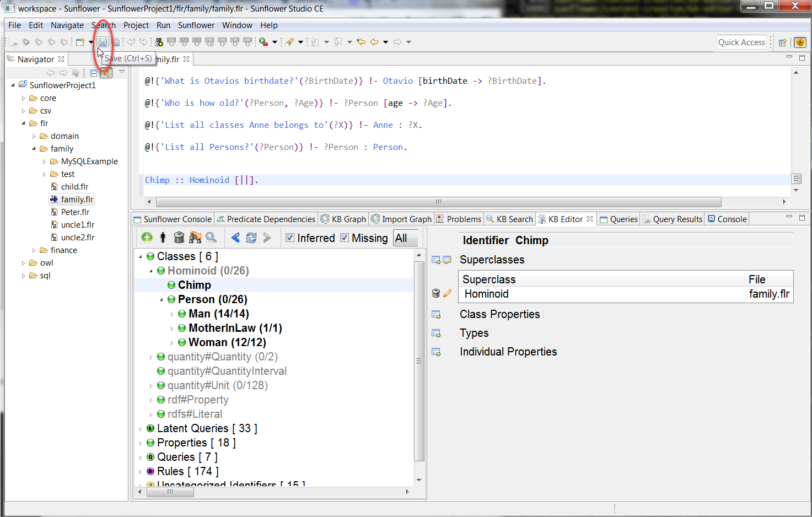Maximize the editor area
The image size is (812, 517).
pos(802,57)
